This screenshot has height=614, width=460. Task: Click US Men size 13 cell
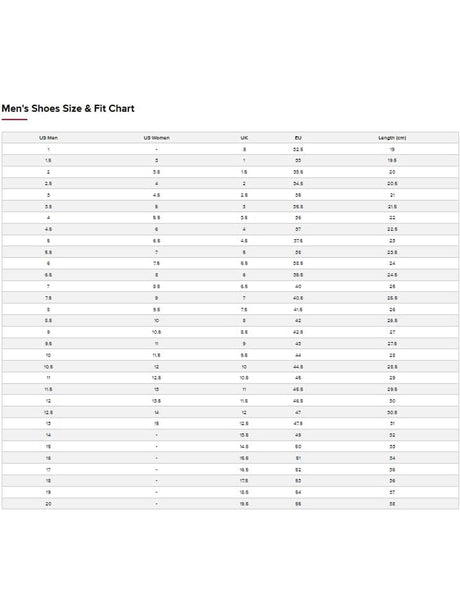pyautogui.click(x=49, y=424)
